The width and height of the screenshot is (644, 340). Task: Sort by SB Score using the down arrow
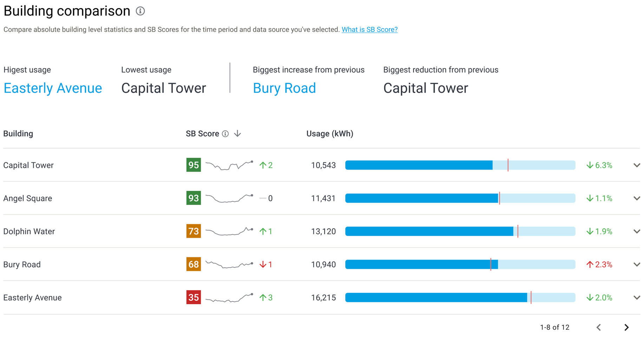click(x=238, y=134)
